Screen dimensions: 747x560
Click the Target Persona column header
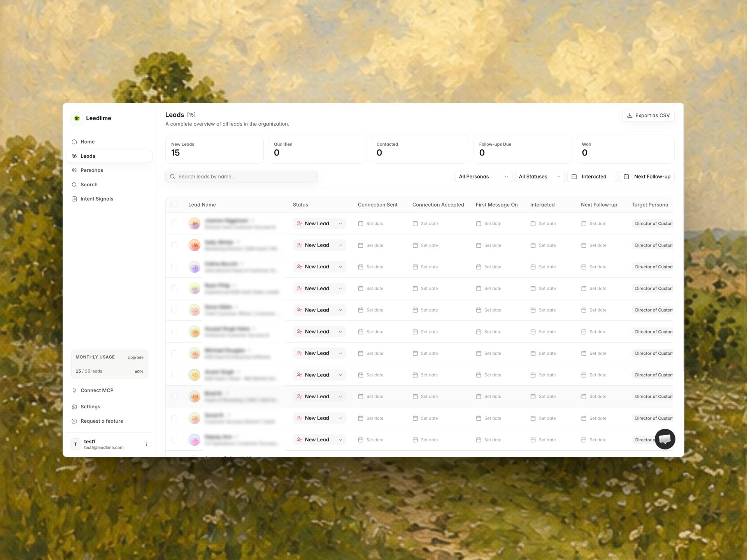[650, 205]
